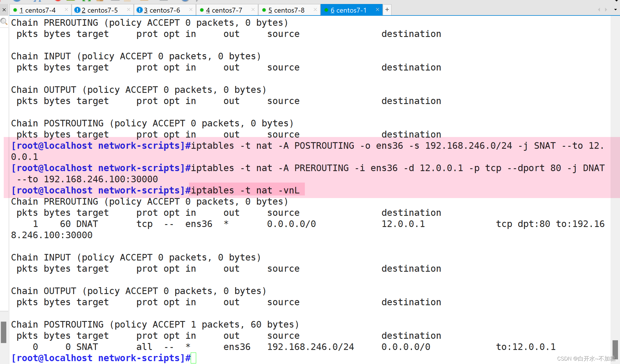This screenshot has height=364, width=620.
Task: Click the 12.0.0.1 destination in DNAT row
Action: click(403, 224)
